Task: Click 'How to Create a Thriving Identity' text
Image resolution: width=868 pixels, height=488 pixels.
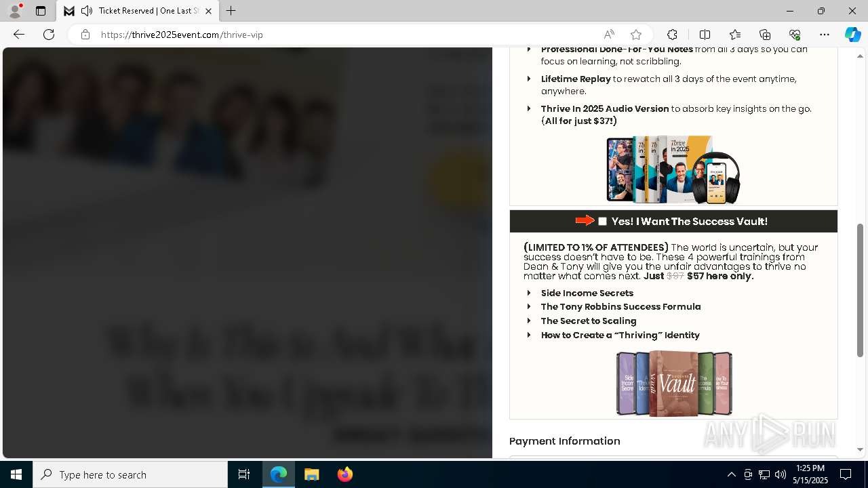Action: (620, 335)
